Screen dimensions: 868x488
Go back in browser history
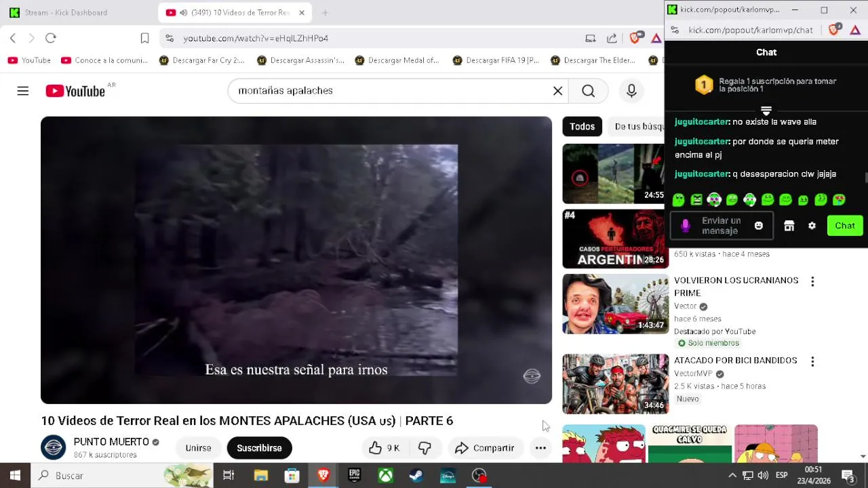(x=13, y=38)
